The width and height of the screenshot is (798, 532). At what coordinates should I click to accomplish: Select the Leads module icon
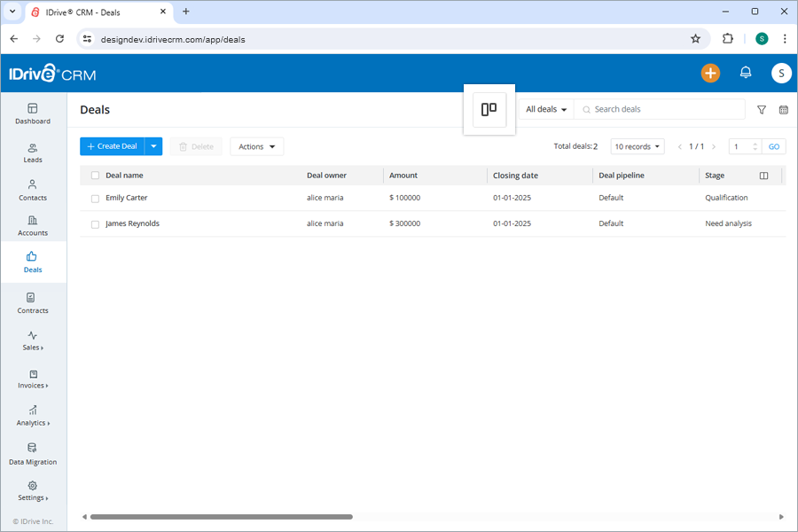pos(33,153)
